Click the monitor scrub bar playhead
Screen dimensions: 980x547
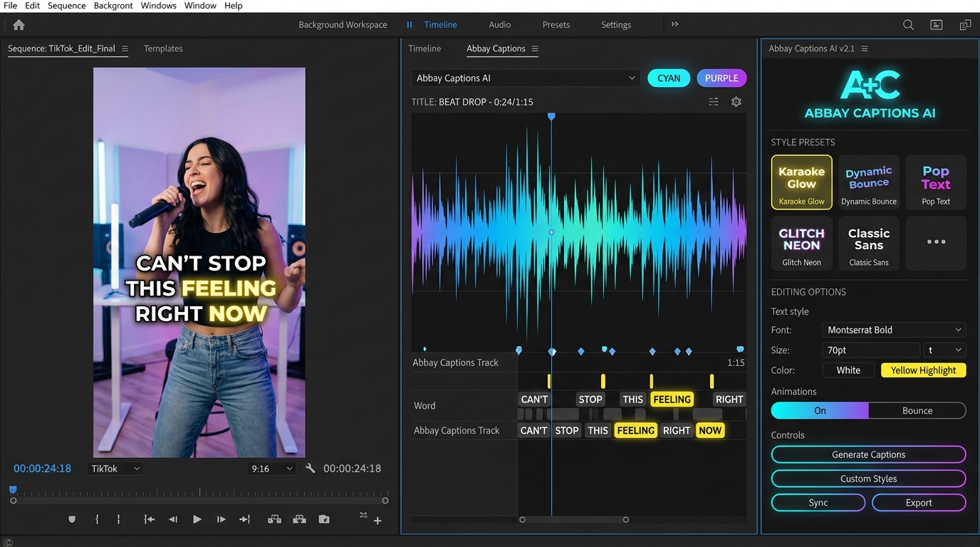[x=13, y=490]
